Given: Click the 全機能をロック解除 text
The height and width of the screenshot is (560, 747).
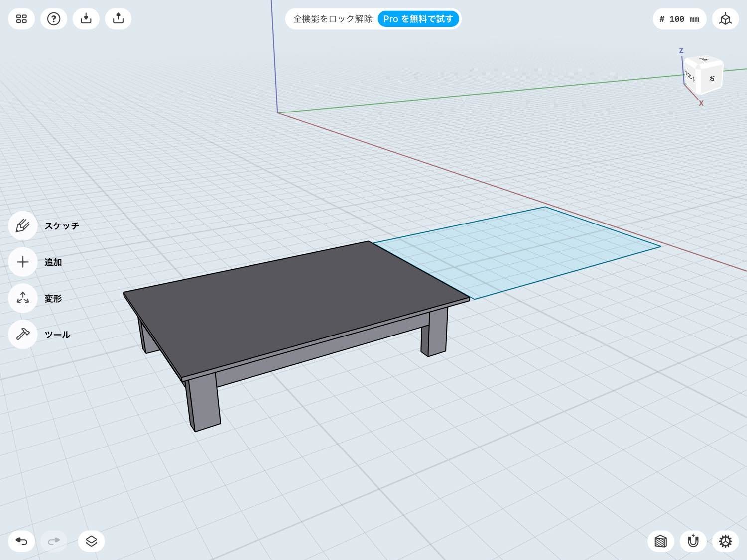Looking at the screenshot, I should (x=333, y=19).
